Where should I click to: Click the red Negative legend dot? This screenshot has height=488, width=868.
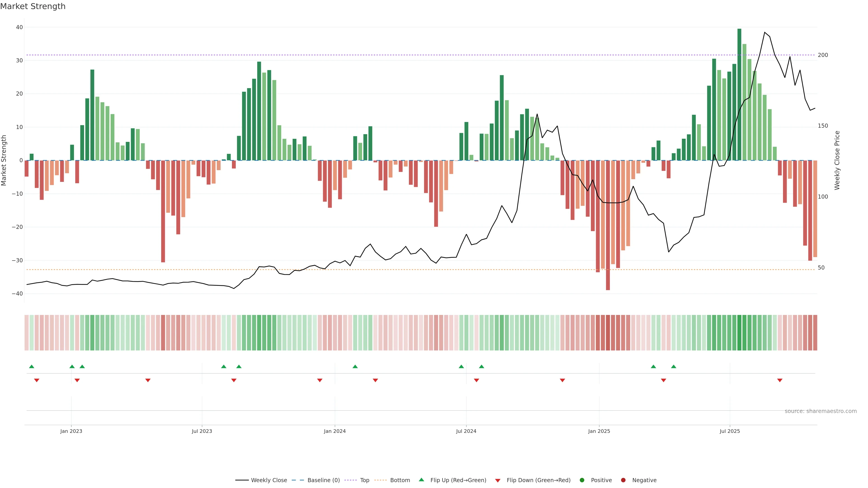[623, 480]
